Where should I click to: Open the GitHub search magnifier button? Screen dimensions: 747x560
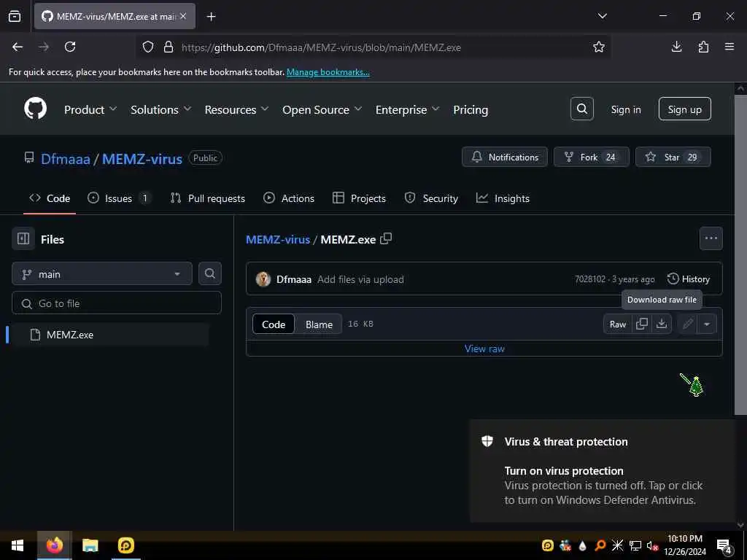[581, 109]
